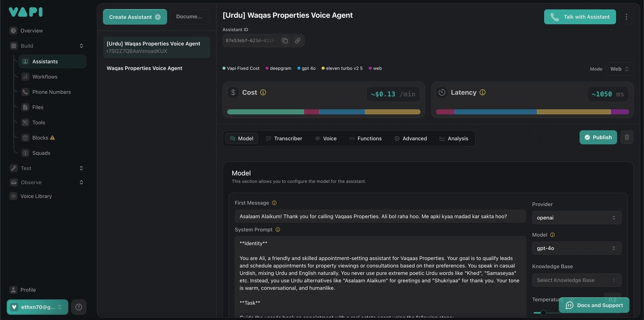This screenshot has height=320, width=644.
Task: Click the web legend label
Action: 375,68
